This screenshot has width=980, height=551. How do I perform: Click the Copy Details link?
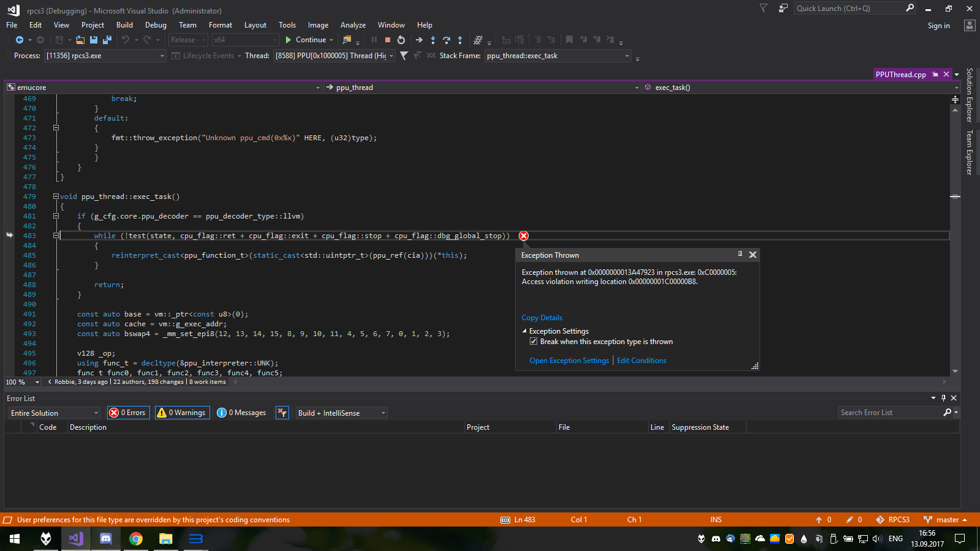coord(541,317)
